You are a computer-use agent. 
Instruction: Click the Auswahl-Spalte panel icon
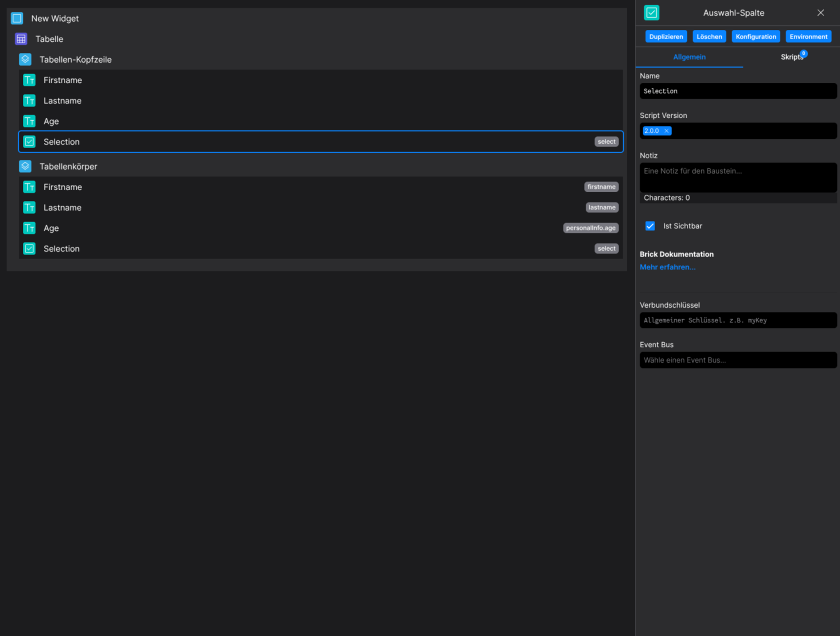coord(651,12)
